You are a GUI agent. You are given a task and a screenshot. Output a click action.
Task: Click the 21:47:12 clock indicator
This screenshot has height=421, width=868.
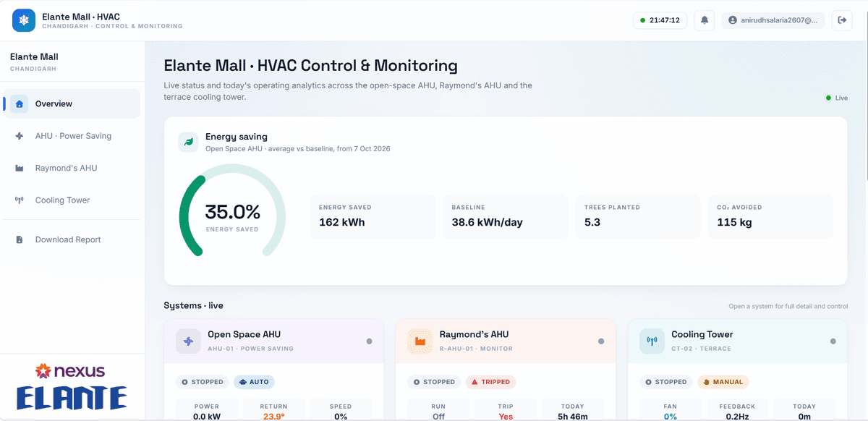(x=660, y=20)
